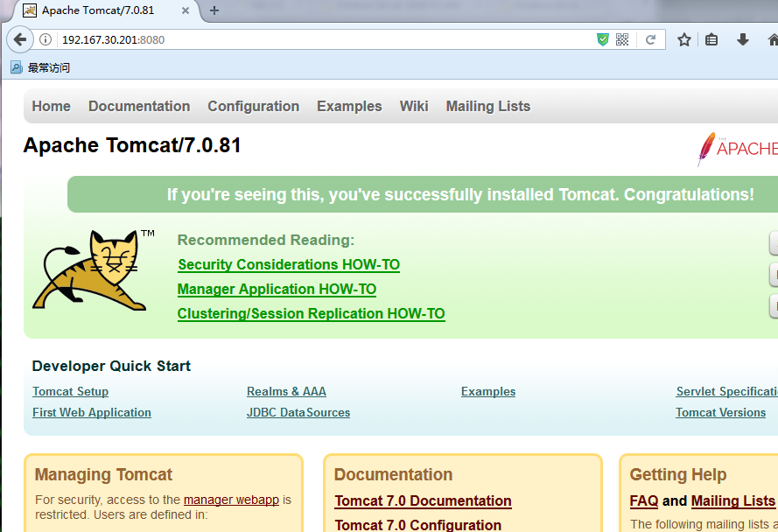This screenshot has width=778, height=532.
Task: Open the FAQ link
Action: click(x=643, y=500)
